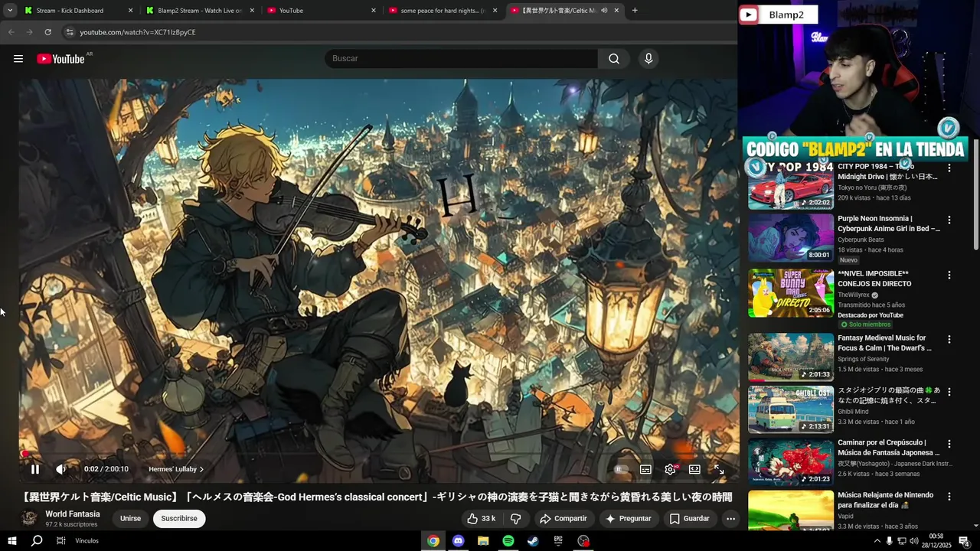980x551 pixels.
Task: Open Steam from the taskbar
Action: click(533, 541)
